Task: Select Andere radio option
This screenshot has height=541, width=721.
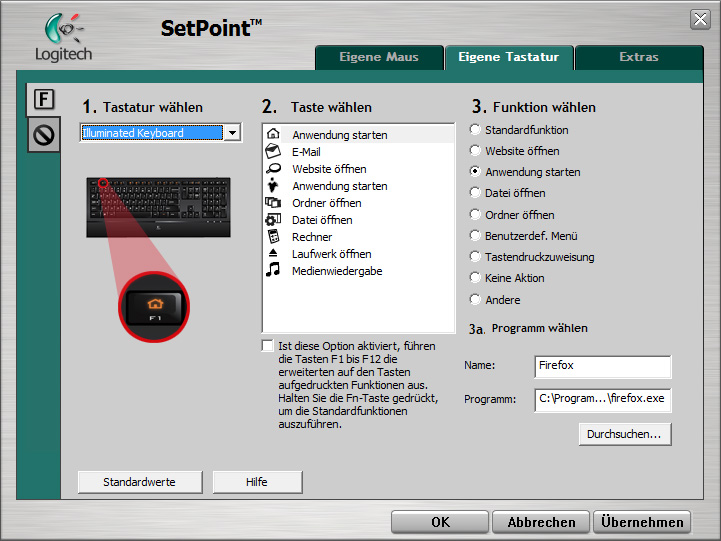Action: coord(475,299)
